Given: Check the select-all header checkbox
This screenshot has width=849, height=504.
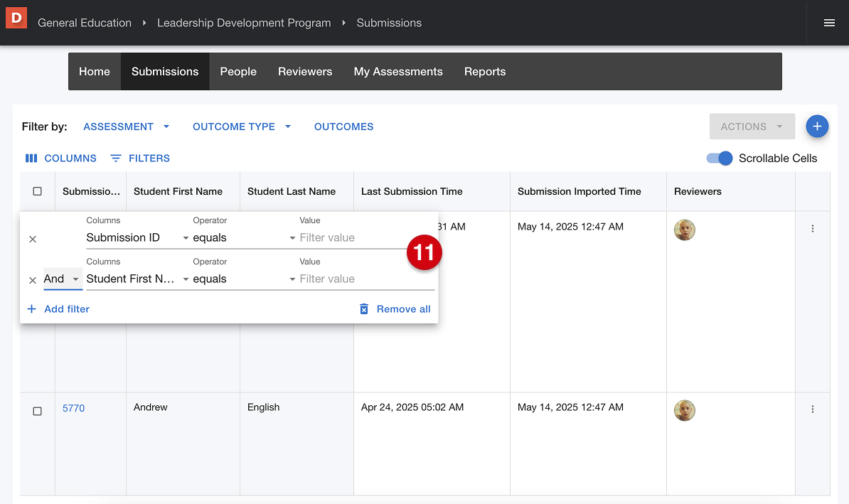Looking at the screenshot, I should tap(38, 191).
